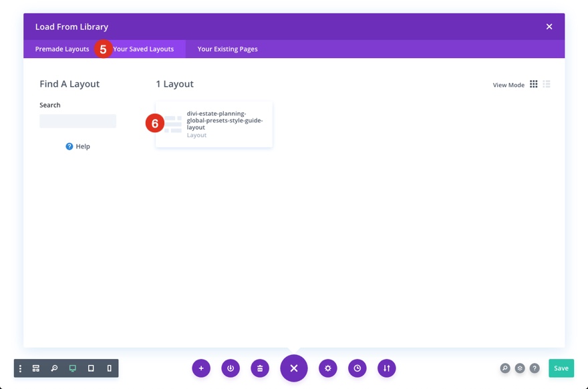The image size is (588, 389).
Task: Click the power icon in the bottom bar
Action: pyautogui.click(x=231, y=368)
